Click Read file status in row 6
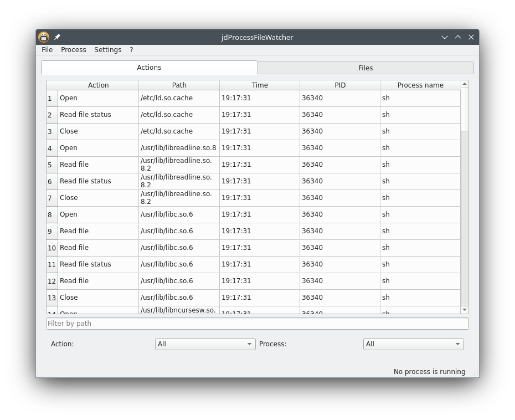This screenshot has height=420, width=515. point(98,181)
